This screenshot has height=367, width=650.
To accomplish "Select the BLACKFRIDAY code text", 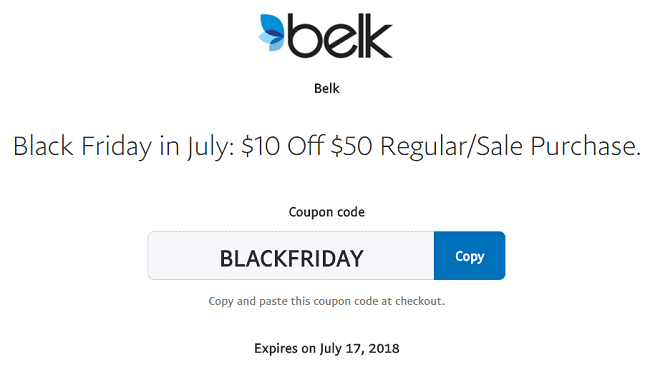I will [x=291, y=258].
